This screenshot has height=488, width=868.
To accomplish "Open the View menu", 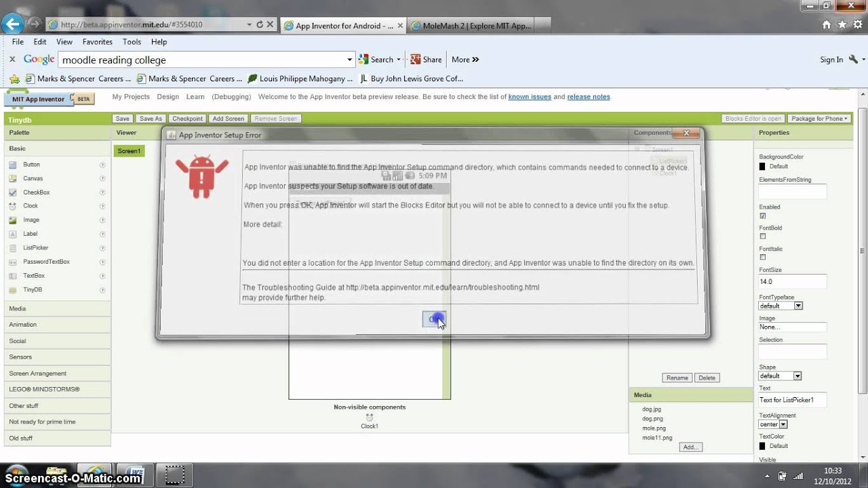I will click(x=64, y=42).
